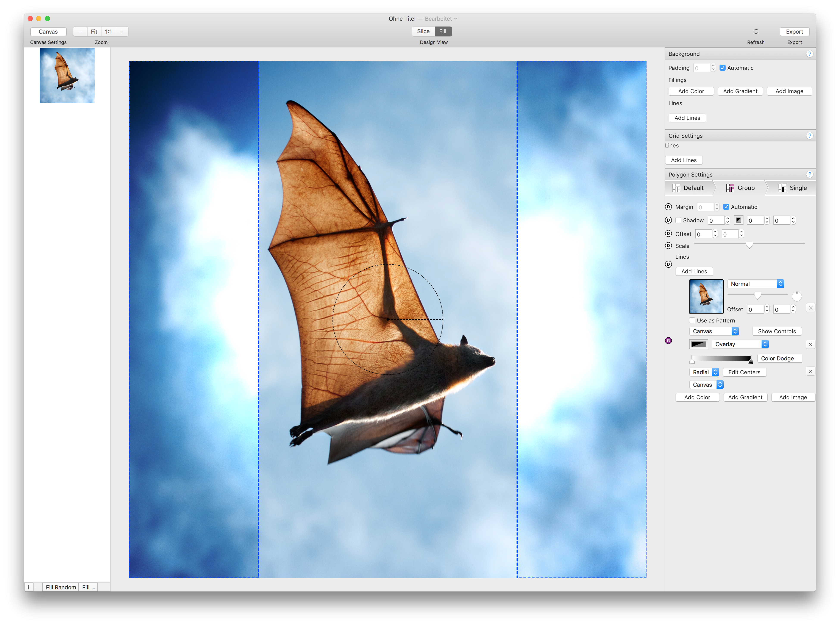Switch to the Single polygon tab
This screenshot has width=840, height=626.
click(x=792, y=188)
